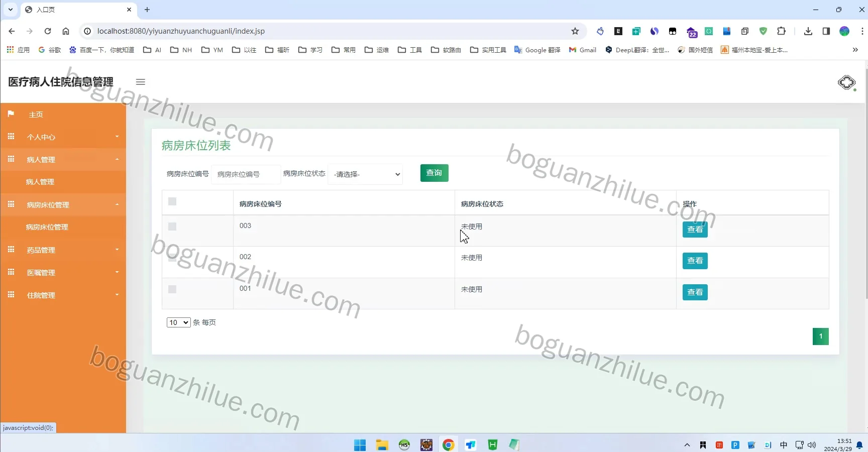Image resolution: width=868 pixels, height=452 pixels.
Task: Expand the 药品管理 menu
Action: [x=63, y=250]
